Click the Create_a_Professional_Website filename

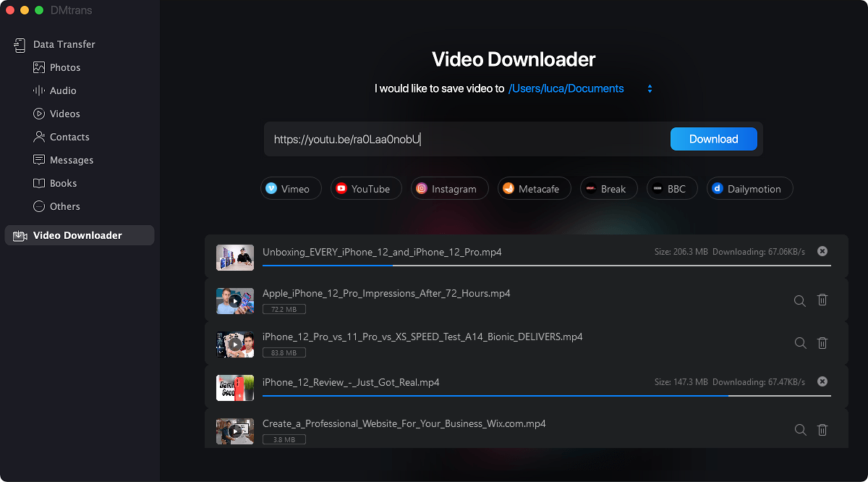[404, 423]
